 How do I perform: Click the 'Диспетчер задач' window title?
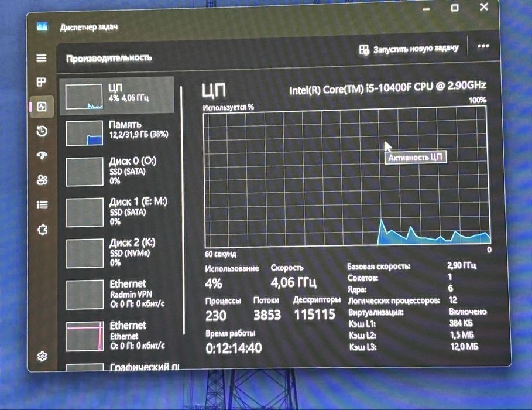tap(89, 27)
